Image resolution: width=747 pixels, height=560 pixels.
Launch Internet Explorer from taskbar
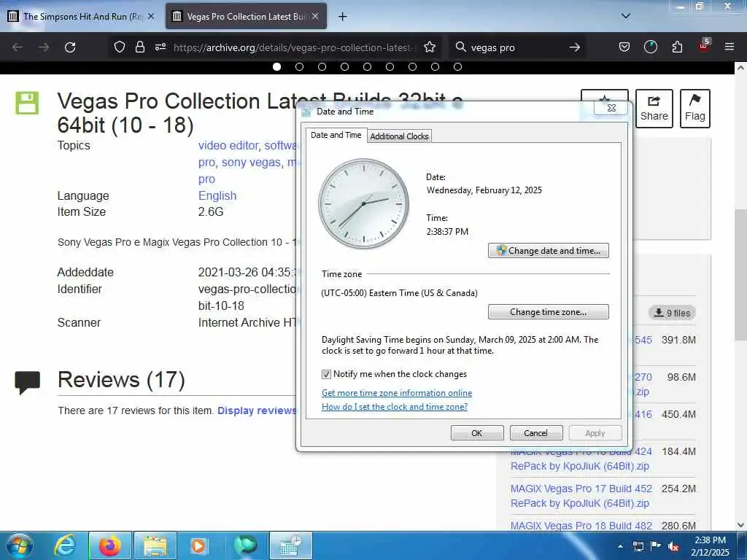point(65,545)
